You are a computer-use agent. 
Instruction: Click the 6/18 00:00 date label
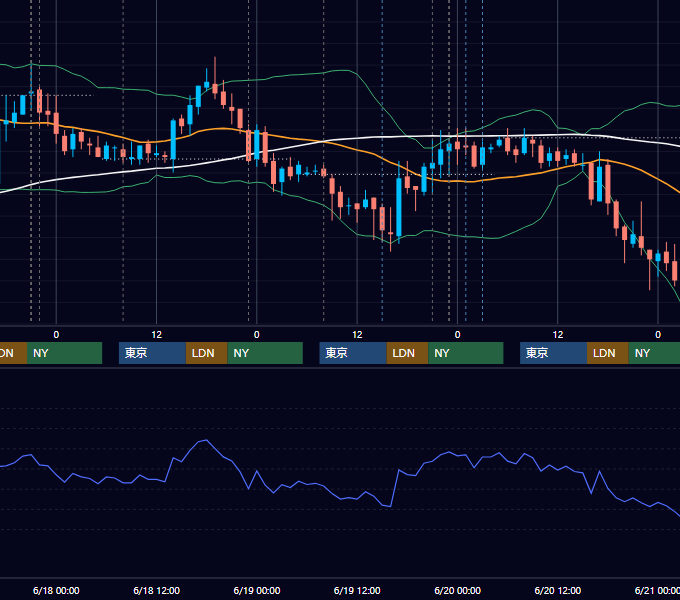click(x=56, y=590)
